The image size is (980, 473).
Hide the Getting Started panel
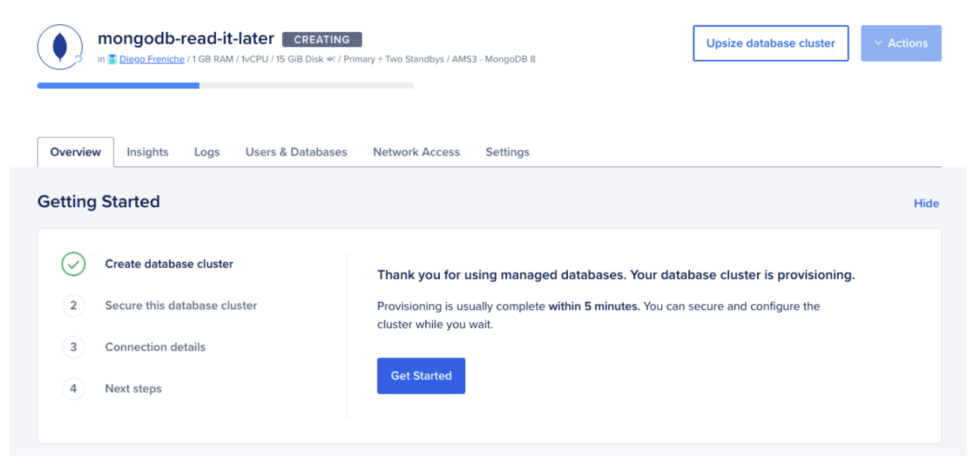(926, 204)
